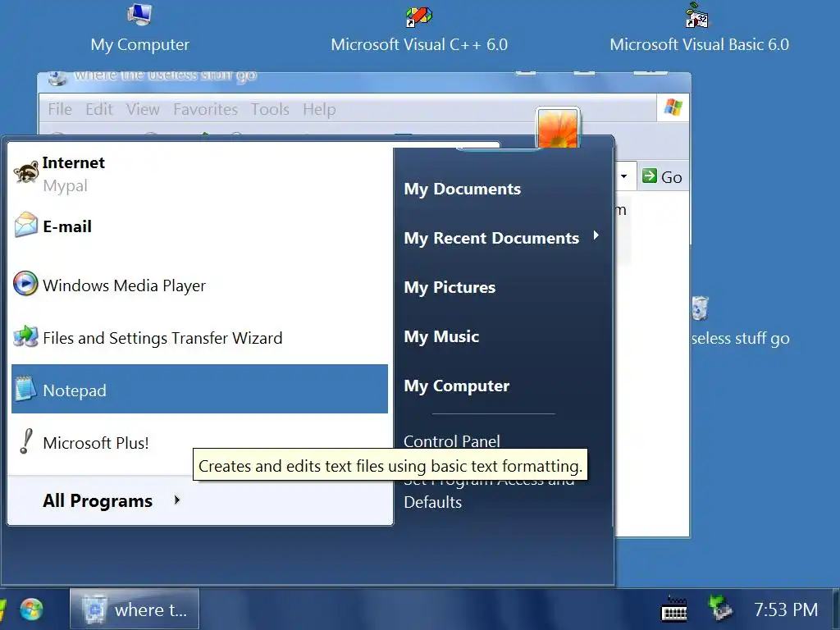840x630 pixels.
Task: Launch Windows Media Player icon
Action: [x=25, y=284]
